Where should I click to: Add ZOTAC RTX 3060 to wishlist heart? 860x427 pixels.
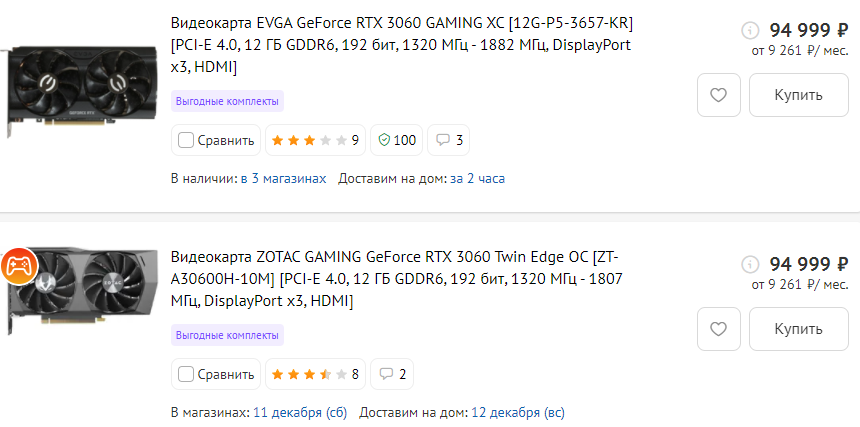pos(718,329)
